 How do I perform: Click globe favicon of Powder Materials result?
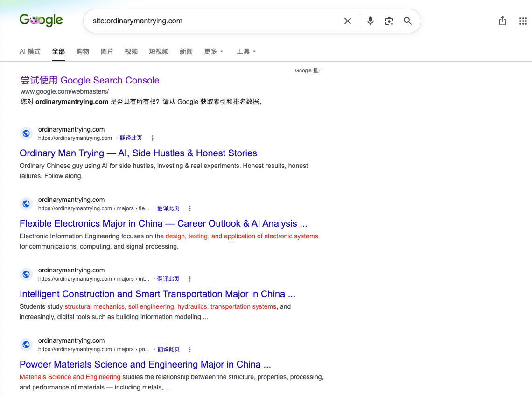tap(26, 345)
